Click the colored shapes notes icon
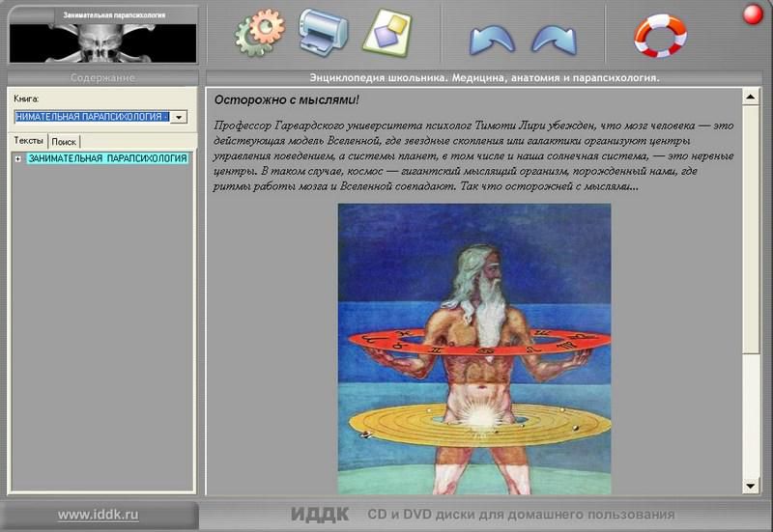The height and width of the screenshot is (532, 773). coord(386,33)
